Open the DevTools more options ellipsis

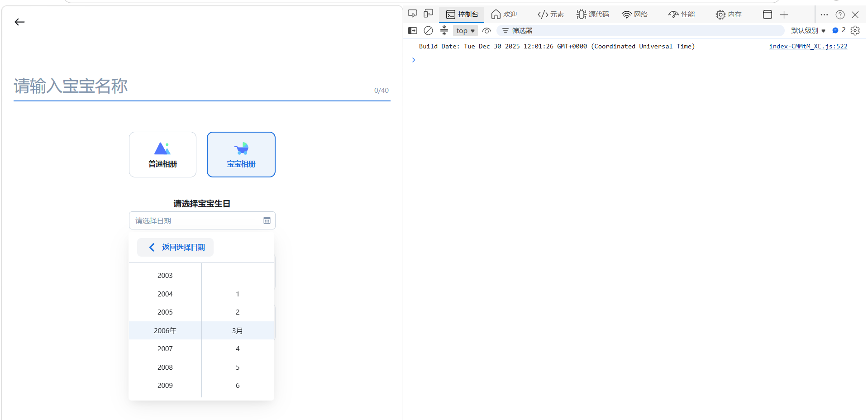click(824, 14)
